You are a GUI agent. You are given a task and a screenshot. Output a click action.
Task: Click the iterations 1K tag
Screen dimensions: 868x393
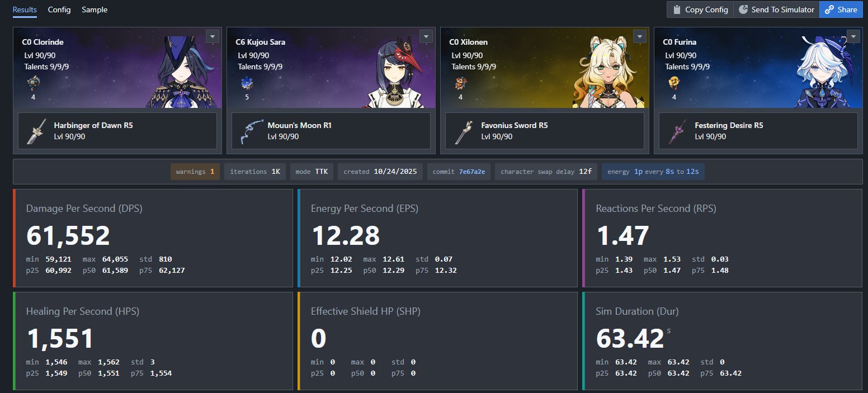click(x=255, y=172)
